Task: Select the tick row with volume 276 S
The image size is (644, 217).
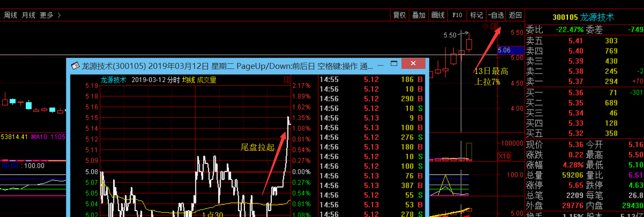Action: [x=372, y=137]
